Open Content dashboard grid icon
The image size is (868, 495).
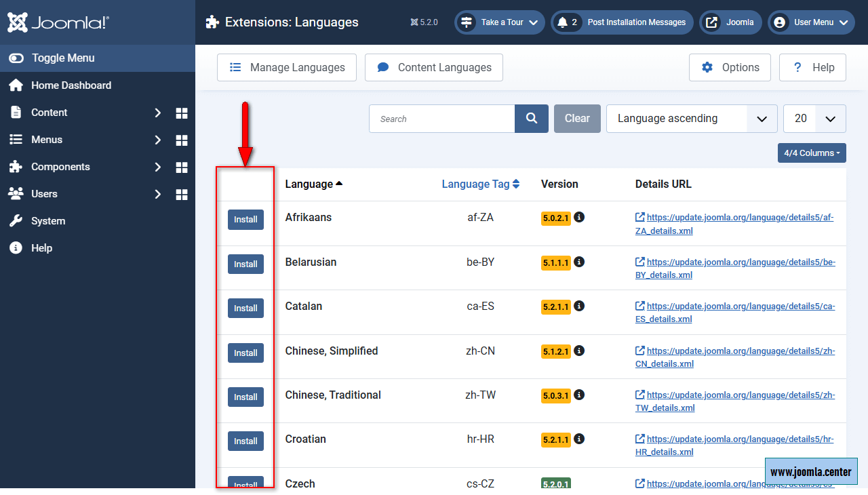click(182, 113)
